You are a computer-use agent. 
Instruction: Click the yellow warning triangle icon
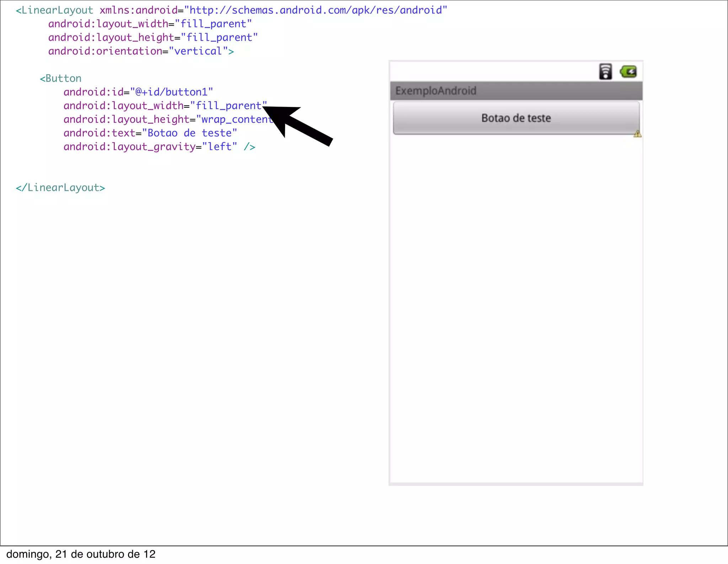(637, 134)
